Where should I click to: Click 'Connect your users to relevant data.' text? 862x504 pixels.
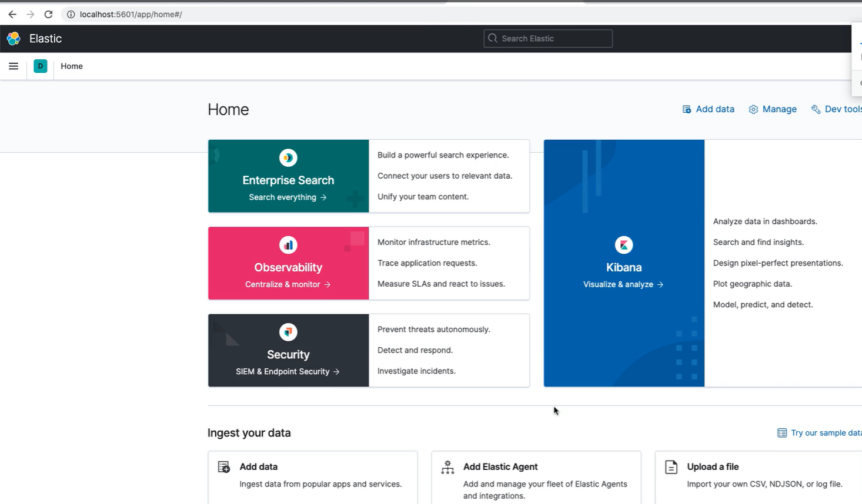point(445,176)
